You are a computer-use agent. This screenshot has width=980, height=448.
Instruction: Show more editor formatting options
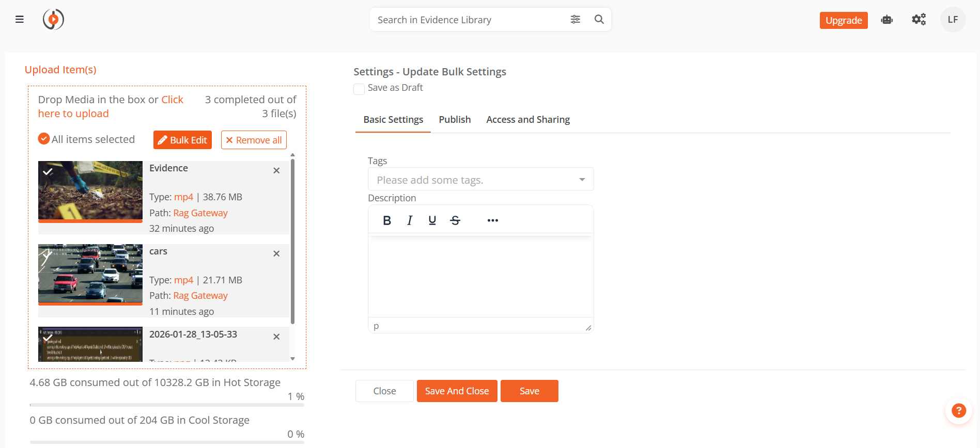click(492, 220)
